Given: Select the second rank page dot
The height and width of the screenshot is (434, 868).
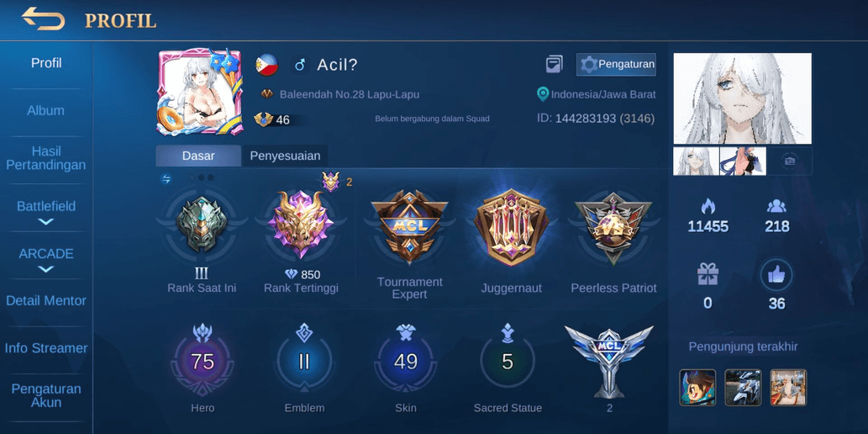Looking at the screenshot, I should 201,177.
